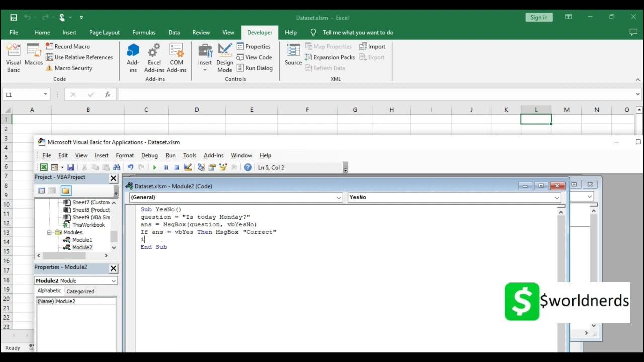Open COM Add-ins icon
644x362 pixels.
click(x=177, y=58)
